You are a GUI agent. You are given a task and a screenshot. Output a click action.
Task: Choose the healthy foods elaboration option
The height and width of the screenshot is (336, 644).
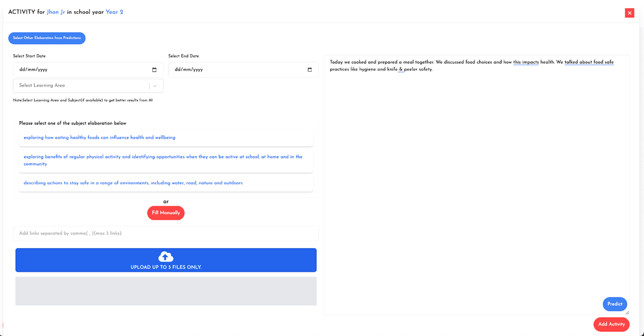(x=99, y=138)
